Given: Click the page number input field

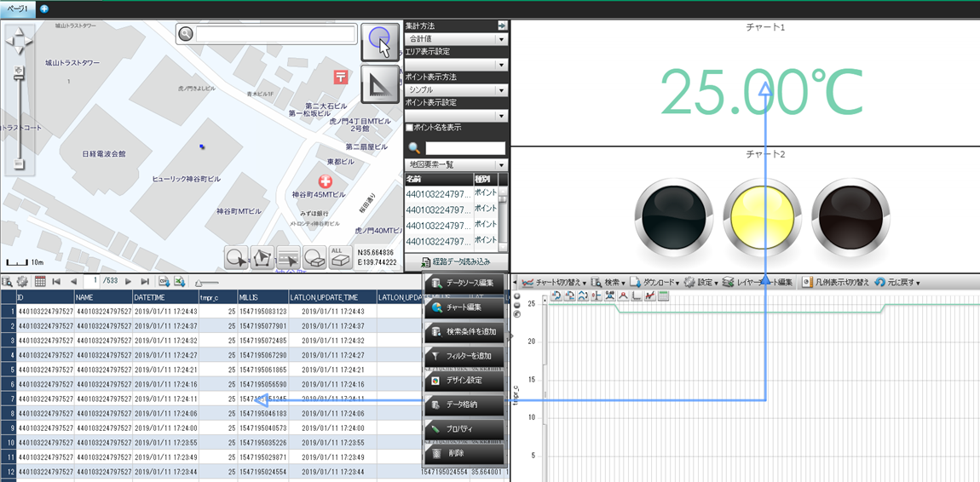Looking at the screenshot, I should tap(92, 282).
